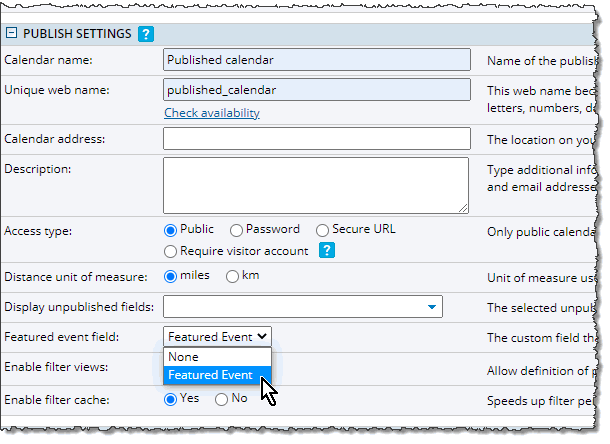Set distance unit to km
The width and height of the screenshot is (610, 444).
point(233,276)
